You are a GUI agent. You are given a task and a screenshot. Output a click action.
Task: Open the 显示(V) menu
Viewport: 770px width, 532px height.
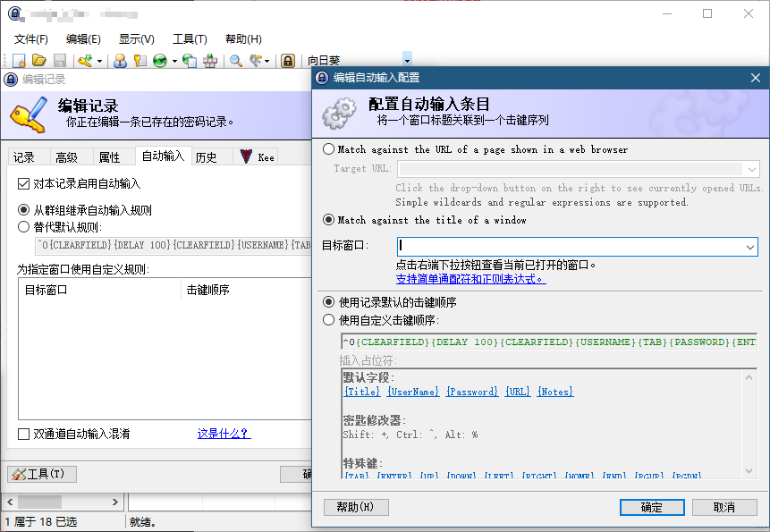(137, 38)
